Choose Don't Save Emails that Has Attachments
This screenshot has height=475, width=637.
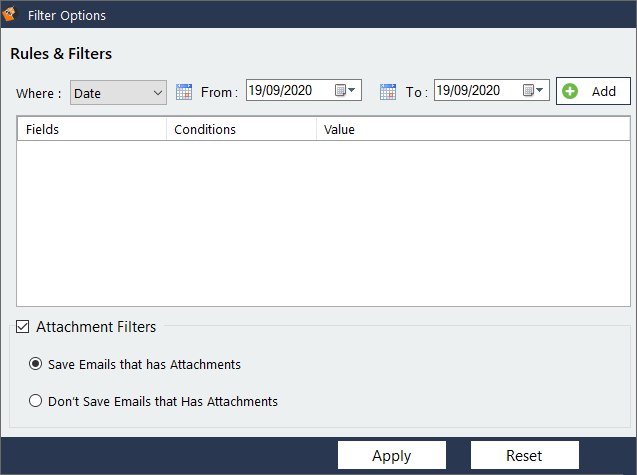tap(37, 401)
